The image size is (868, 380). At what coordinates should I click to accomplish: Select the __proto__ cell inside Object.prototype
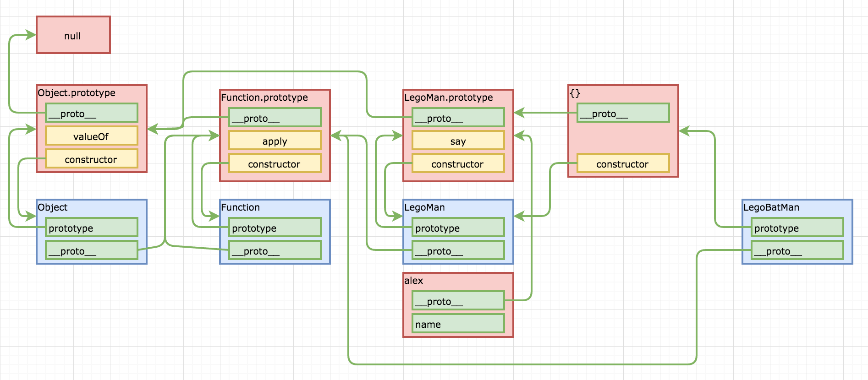91,113
